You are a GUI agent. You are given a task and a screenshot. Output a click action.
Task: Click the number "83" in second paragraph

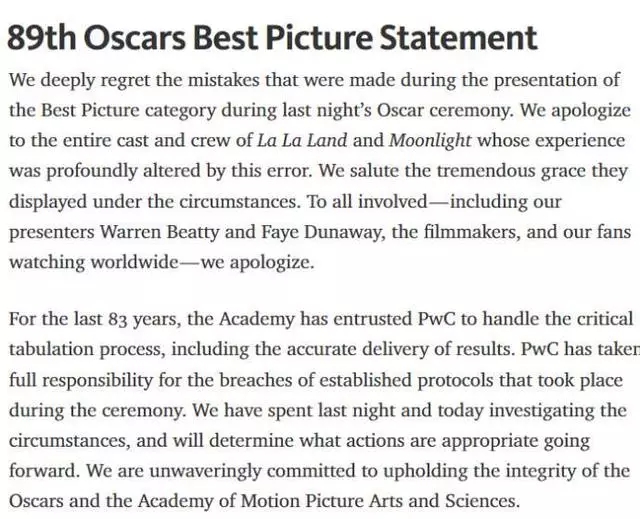[x=118, y=319]
